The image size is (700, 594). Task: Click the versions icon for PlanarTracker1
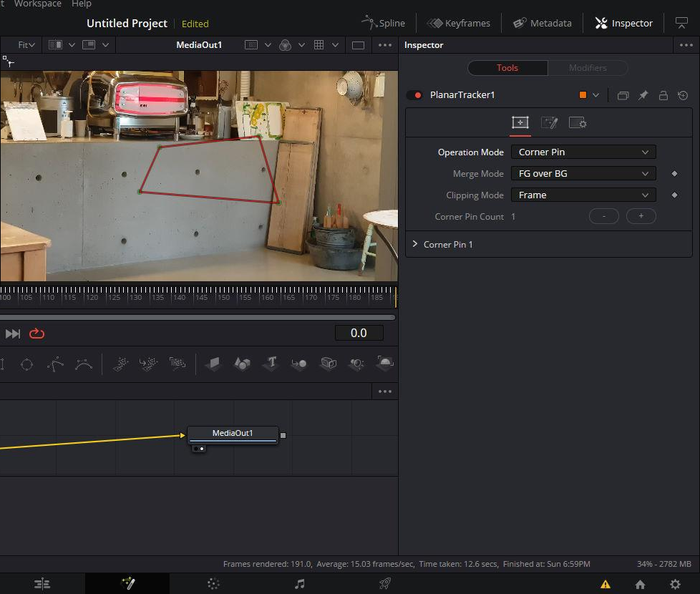[x=623, y=95]
